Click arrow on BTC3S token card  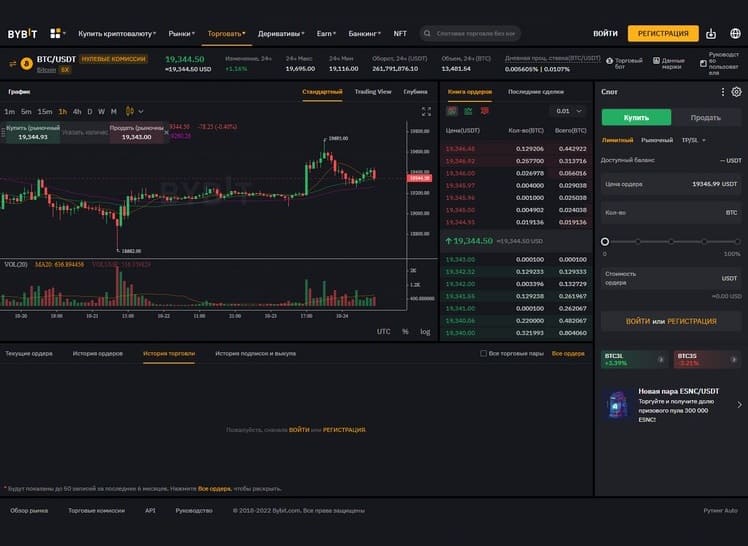tap(734, 360)
